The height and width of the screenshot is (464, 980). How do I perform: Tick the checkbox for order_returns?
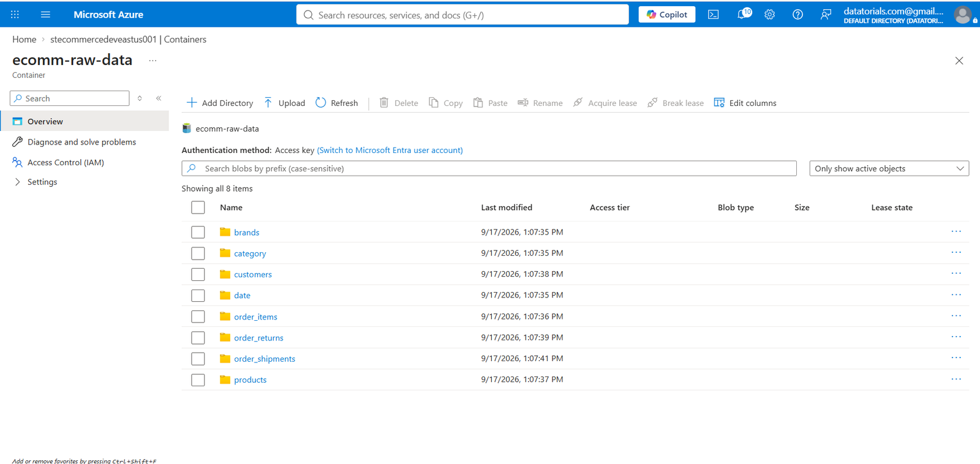click(x=198, y=337)
